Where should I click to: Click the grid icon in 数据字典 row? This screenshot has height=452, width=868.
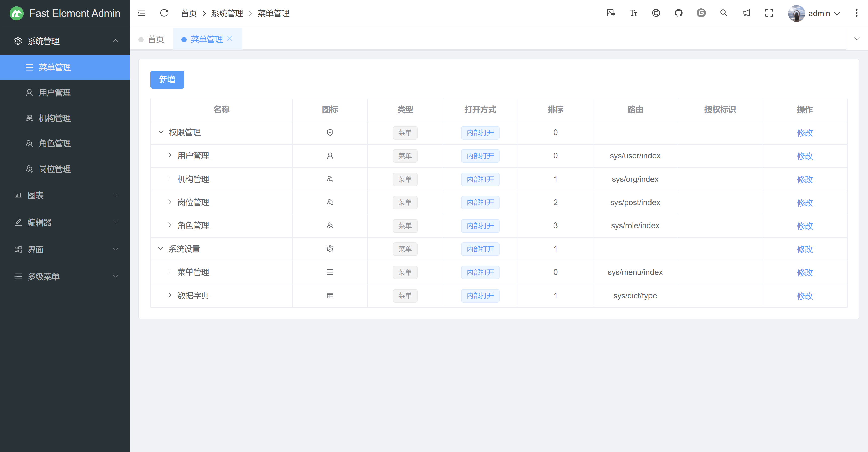(x=330, y=296)
